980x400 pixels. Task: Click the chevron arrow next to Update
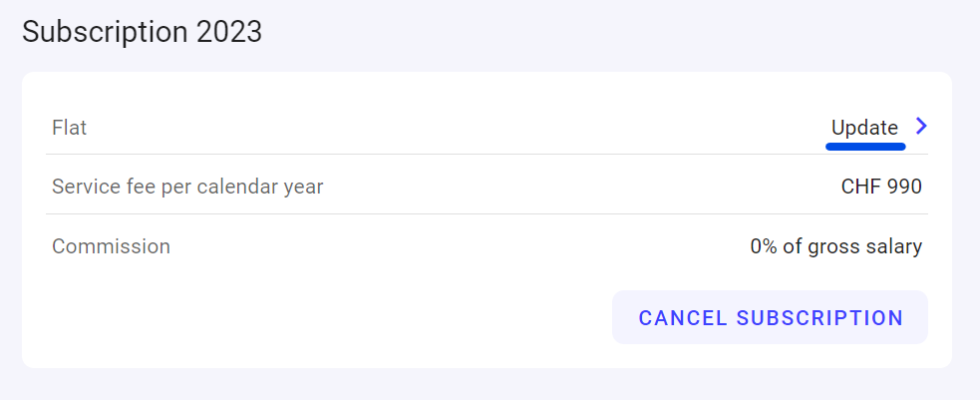tap(921, 127)
